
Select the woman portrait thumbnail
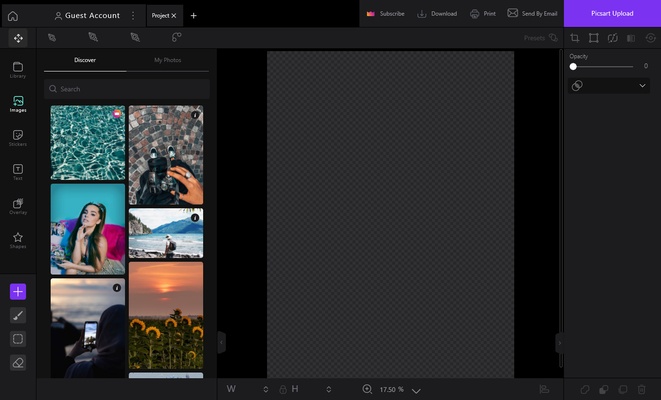[x=88, y=229]
